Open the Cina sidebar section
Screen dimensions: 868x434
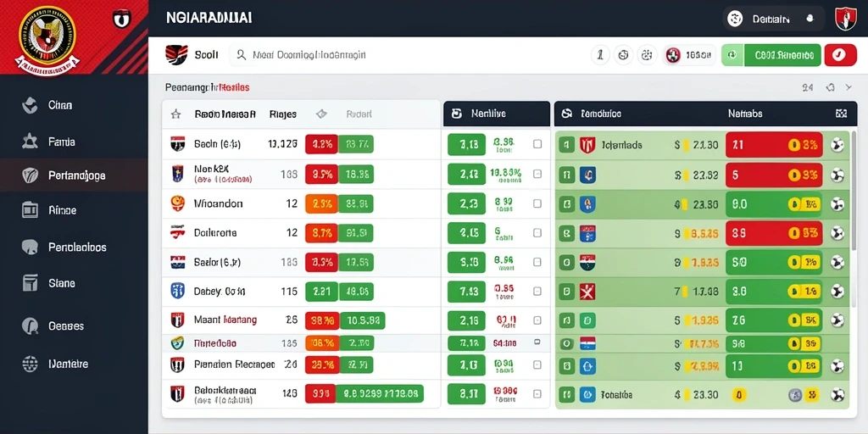[74, 104]
